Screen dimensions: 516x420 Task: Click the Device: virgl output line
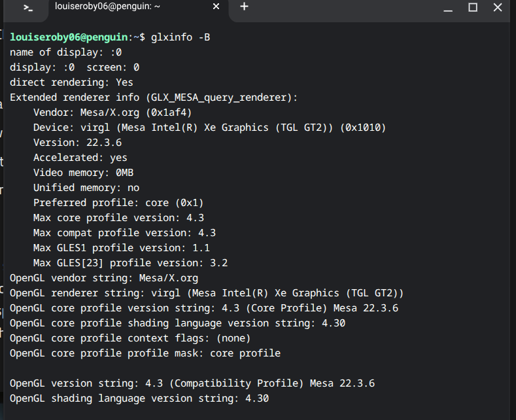pyautogui.click(x=209, y=127)
